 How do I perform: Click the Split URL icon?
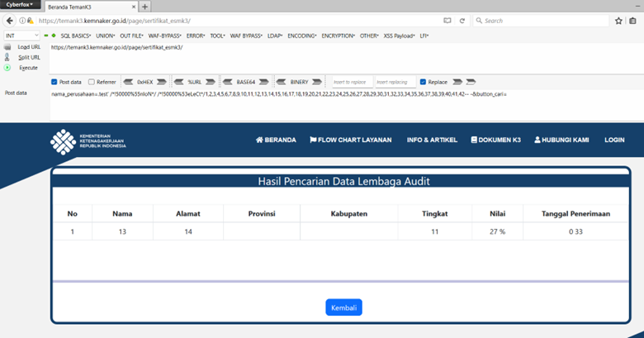pos(8,57)
